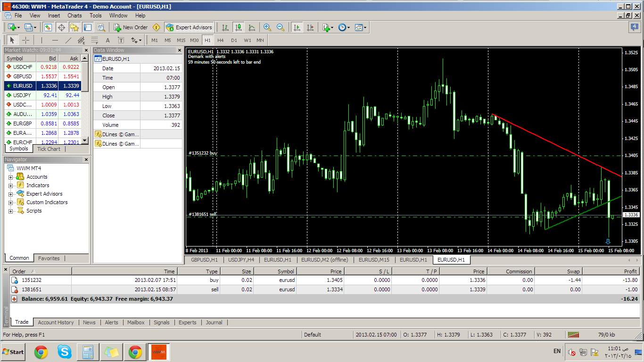Image resolution: width=644 pixels, height=362 pixels.
Task: Select the GBPUSD row in Market Watch
Action: click(x=43, y=76)
